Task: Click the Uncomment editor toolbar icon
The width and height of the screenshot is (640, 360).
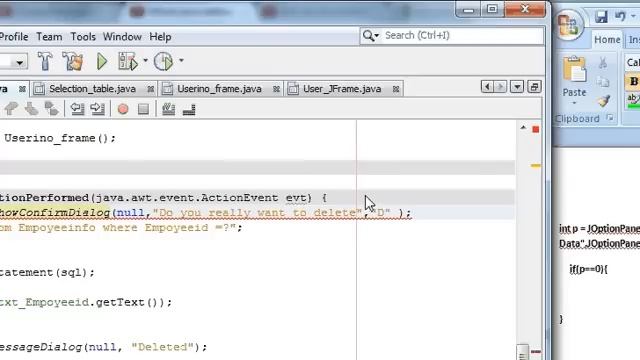Action: tap(189, 109)
